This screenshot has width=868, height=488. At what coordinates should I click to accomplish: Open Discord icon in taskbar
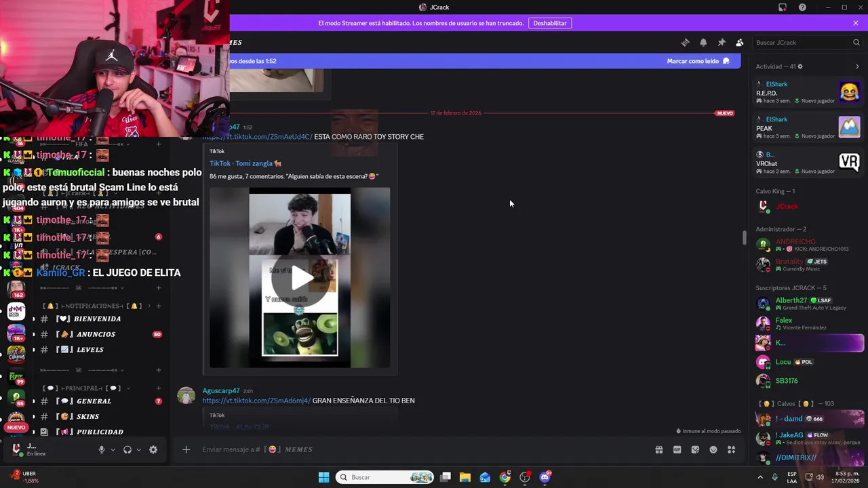545,477
